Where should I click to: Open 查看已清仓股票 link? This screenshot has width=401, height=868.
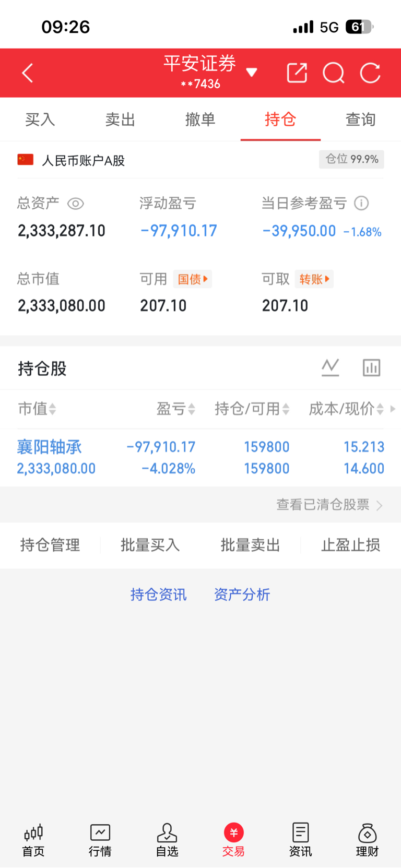[x=329, y=505]
